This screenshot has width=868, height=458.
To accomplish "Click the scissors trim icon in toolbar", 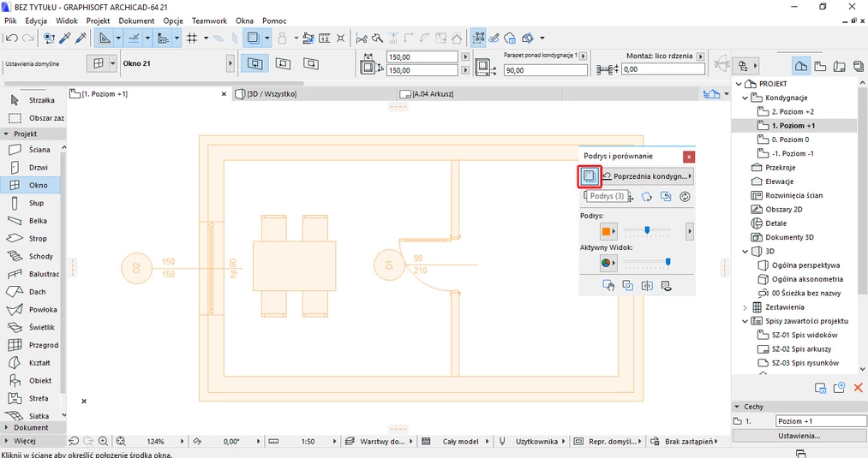I will 362,39.
